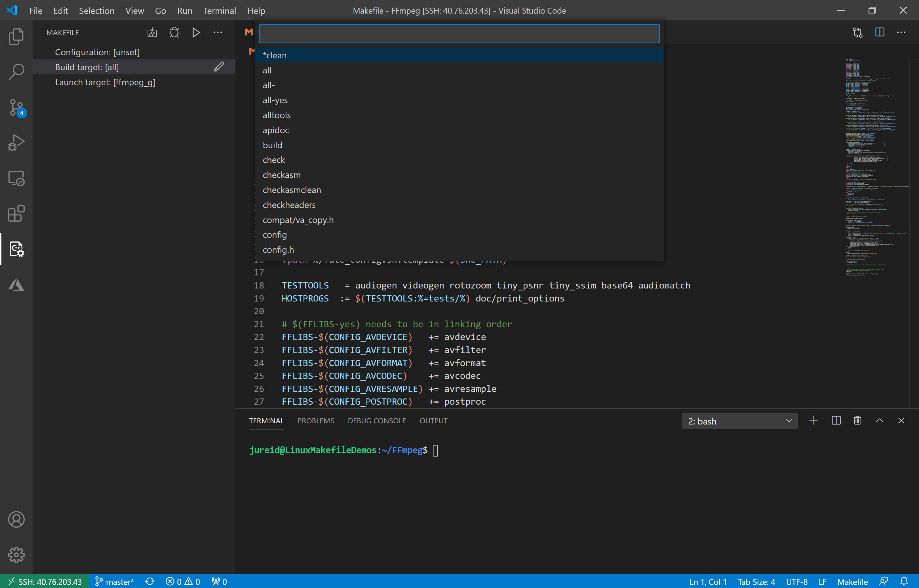Run the selected Makefile launch target
919x588 pixels.
[196, 33]
